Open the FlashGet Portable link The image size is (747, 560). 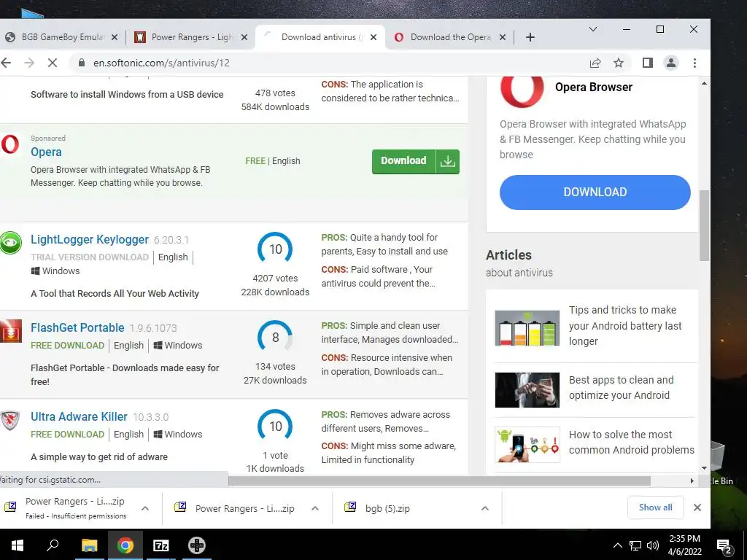coord(77,327)
